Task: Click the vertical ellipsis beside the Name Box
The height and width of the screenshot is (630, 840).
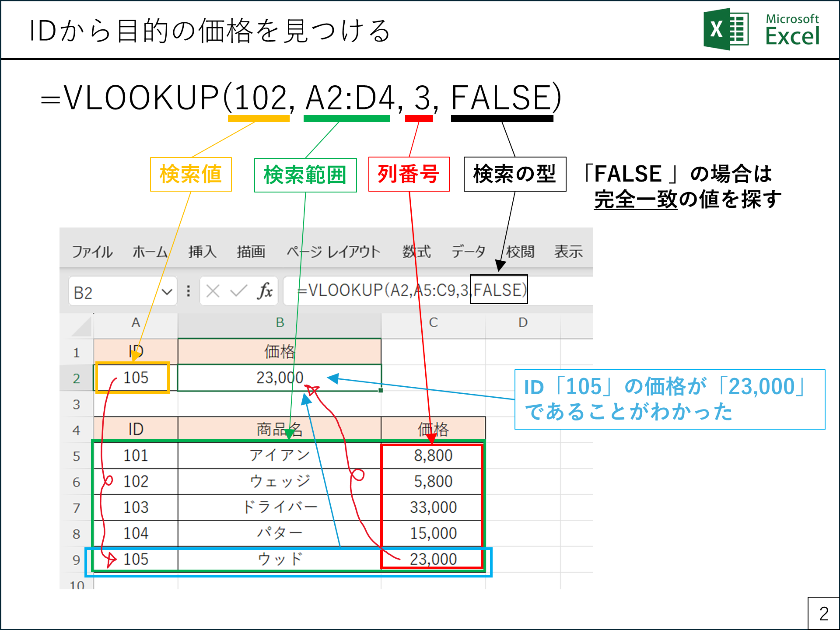Action: point(188,290)
